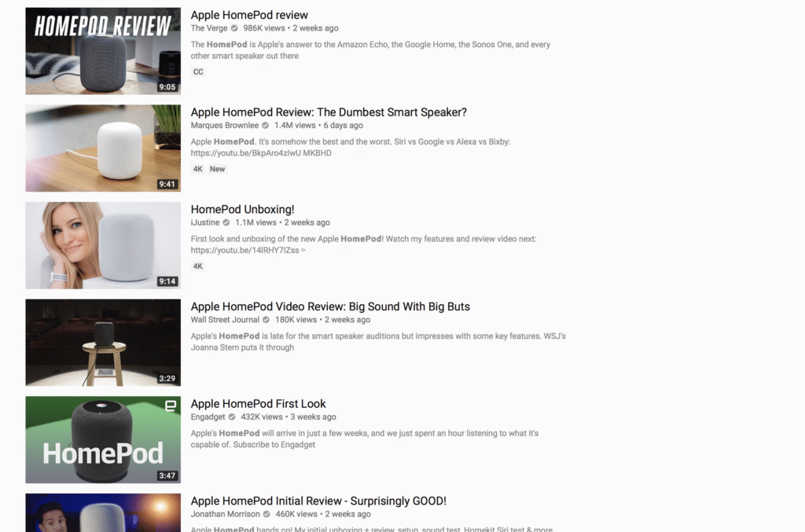Open The Verge HOMEPOD REVIEW thumbnail
Viewport: 805px width, 532px height.
tap(103, 51)
